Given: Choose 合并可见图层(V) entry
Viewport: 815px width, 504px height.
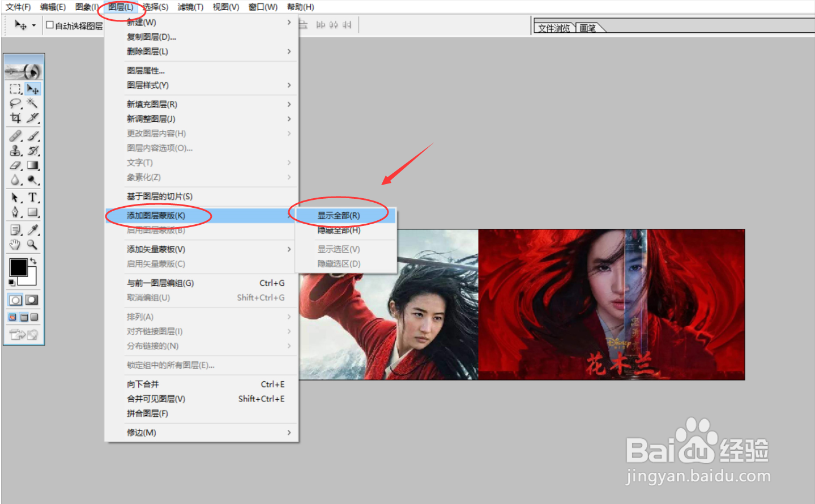Looking at the screenshot, I should click(x=201, y=399).
